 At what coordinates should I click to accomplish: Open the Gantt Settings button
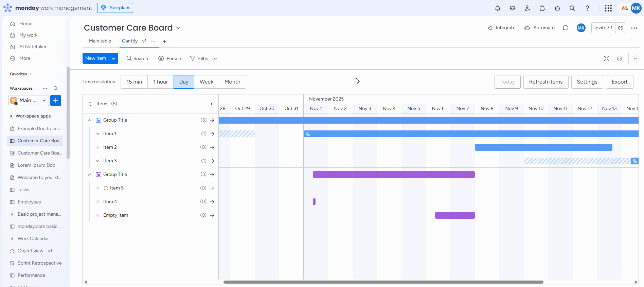point(587,82)
